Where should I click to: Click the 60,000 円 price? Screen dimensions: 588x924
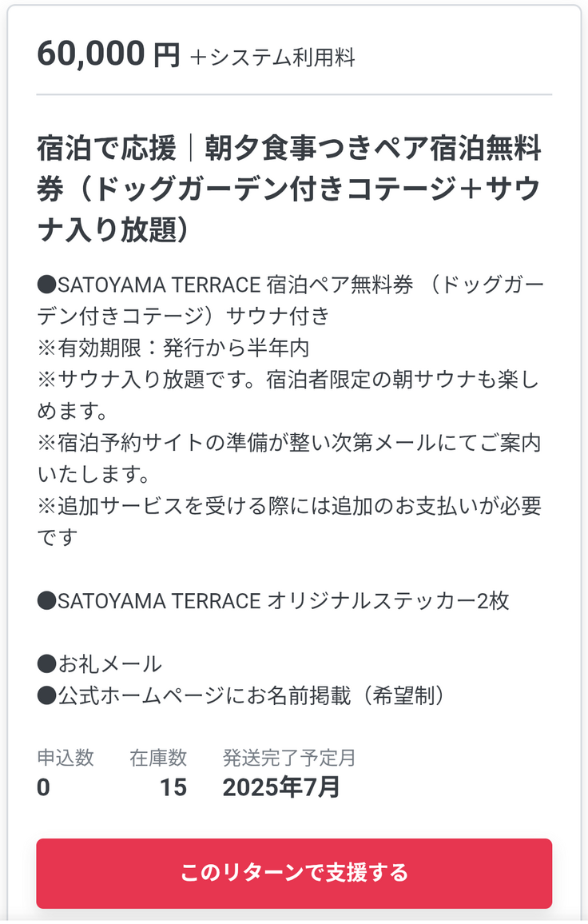click(109, 54)
